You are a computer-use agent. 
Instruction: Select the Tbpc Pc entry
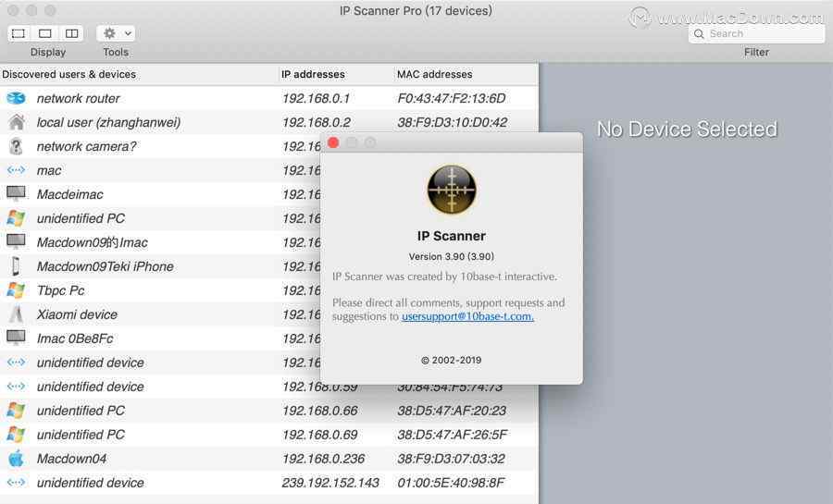coord(60,290)
